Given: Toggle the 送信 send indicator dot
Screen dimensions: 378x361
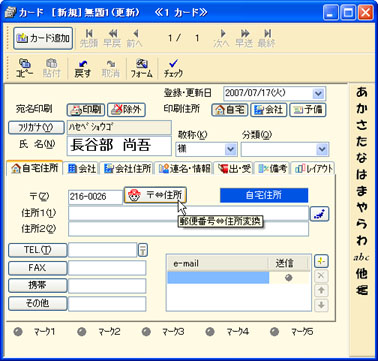Looking at the screenshot, I should point(289,278).
